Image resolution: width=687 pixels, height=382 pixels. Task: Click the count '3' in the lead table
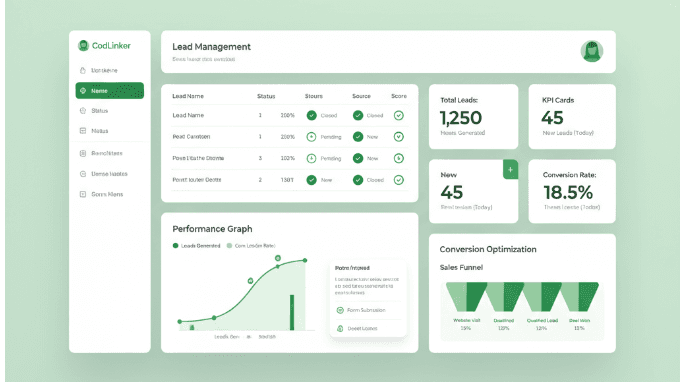tap(260, 158)
